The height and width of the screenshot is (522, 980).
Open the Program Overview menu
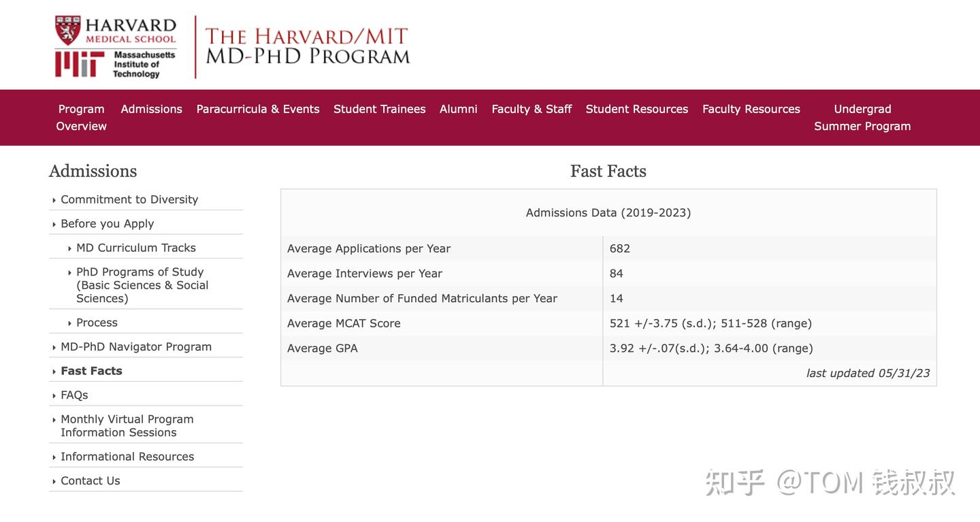81,117
